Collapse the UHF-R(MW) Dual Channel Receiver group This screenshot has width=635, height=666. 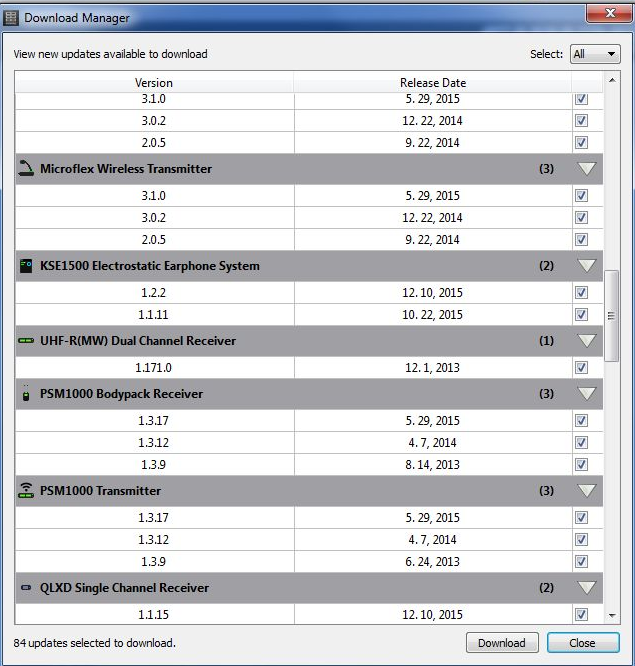pyautogui.click(x=587, y=341)
